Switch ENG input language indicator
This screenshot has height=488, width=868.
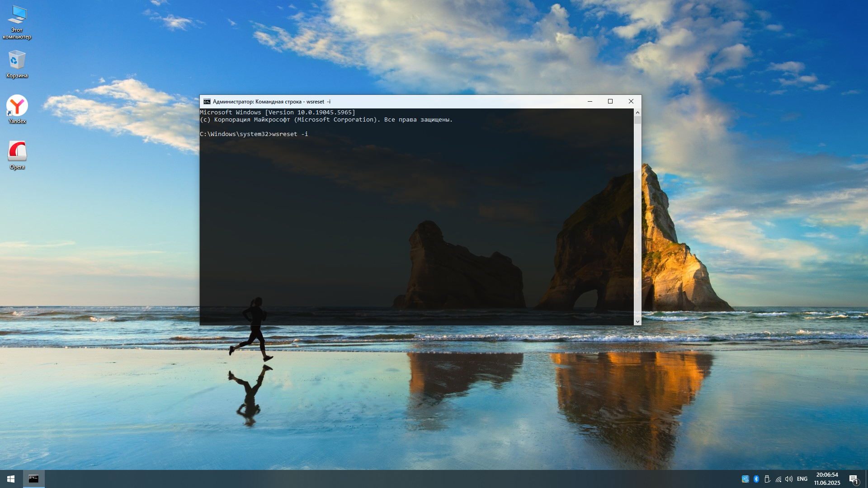(802, 479)
